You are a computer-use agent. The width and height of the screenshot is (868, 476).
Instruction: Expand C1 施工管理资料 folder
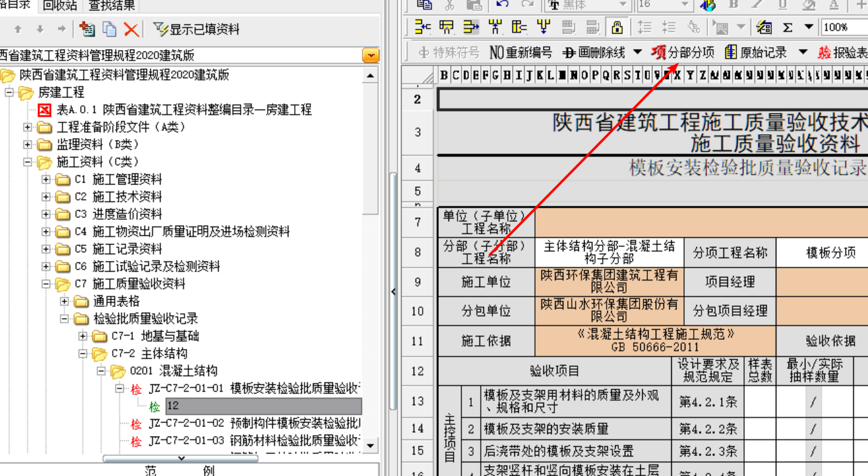(46, 180)
